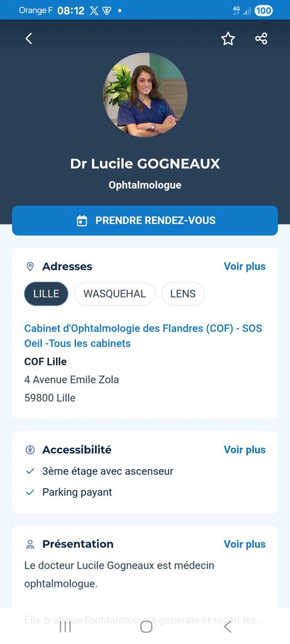Add doctor to favorites with star icon
This screenshot has width=290, height=644.
(x=228, y=39)
